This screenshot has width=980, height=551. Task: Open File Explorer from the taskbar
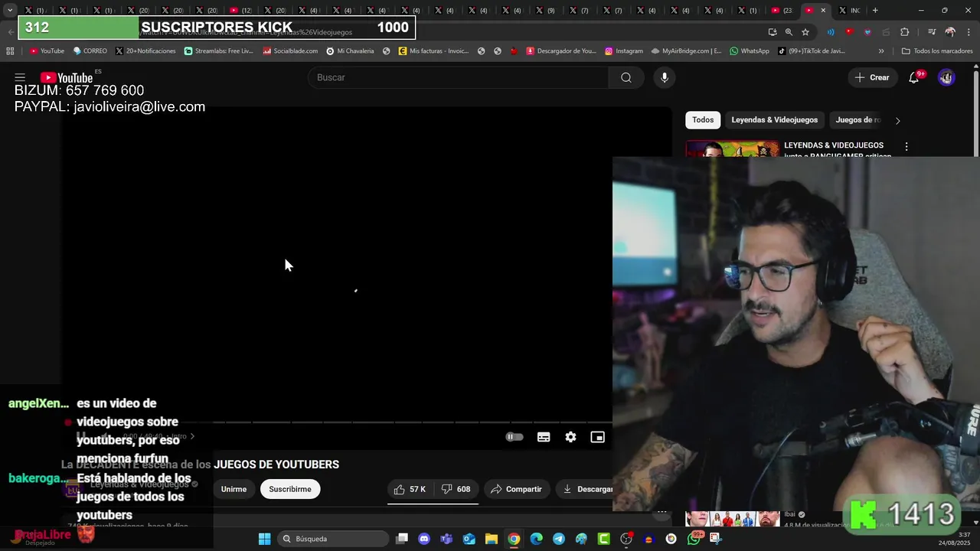pos(492,539)
